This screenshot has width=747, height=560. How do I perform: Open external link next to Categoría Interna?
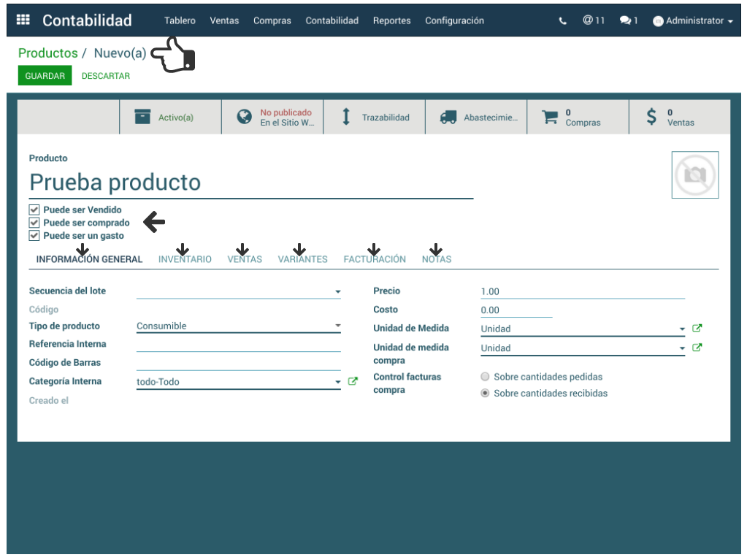click(x=353, y=381)
